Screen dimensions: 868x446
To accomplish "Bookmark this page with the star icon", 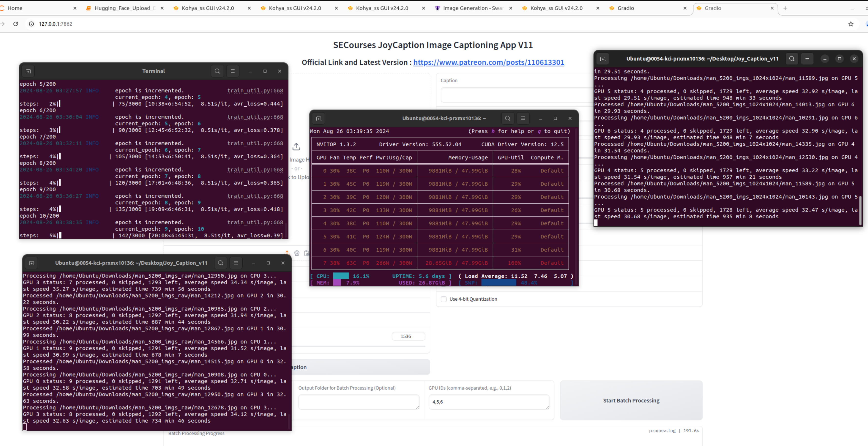I will (851, 24).
